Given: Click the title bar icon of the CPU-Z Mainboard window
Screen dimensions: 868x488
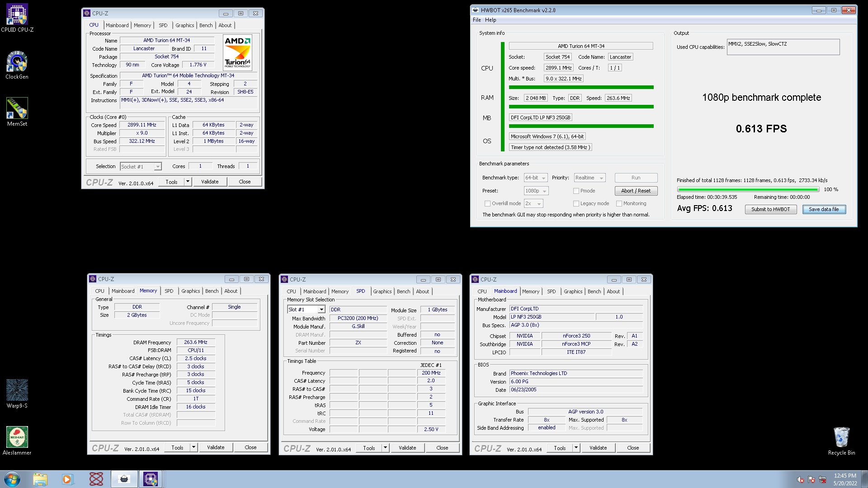Looking at the screenshot, I should 475,279.
